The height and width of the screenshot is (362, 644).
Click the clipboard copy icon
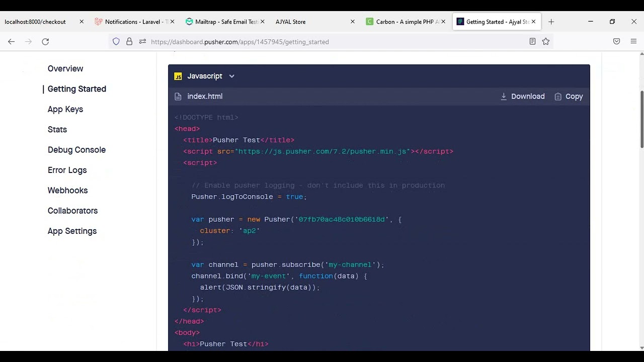(558, 97)
